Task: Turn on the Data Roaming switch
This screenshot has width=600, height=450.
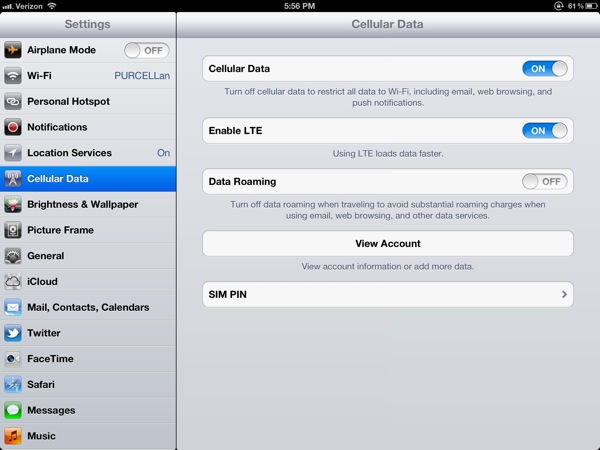Action: (545, 182)
